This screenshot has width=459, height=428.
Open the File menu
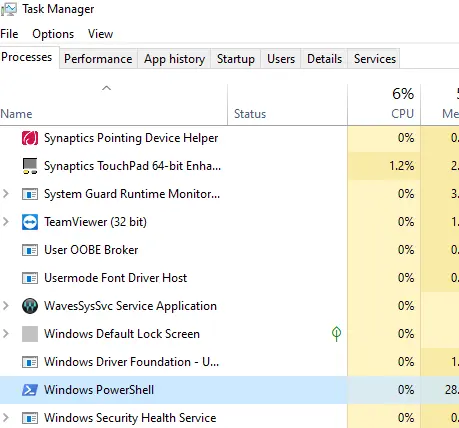pos(9,34)
